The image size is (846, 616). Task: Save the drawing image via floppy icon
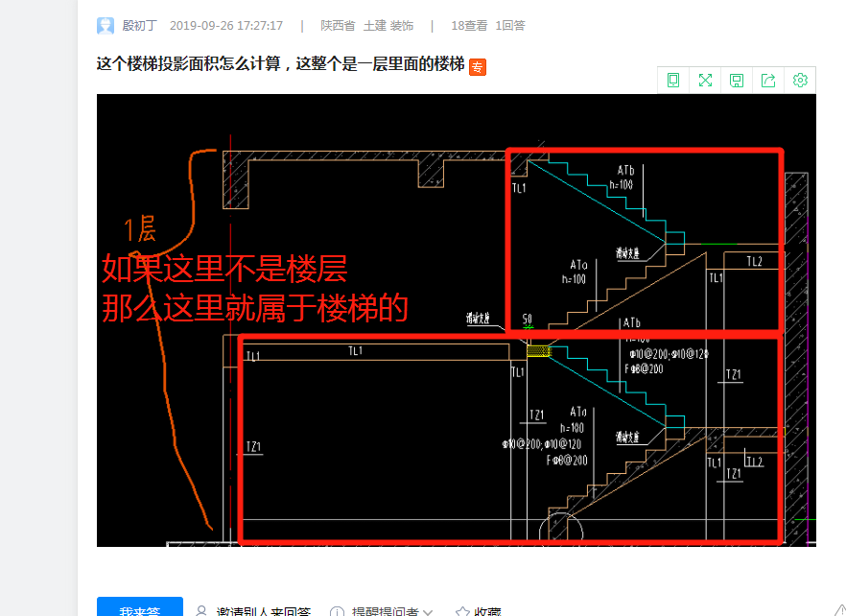click(x=737, y=81)
